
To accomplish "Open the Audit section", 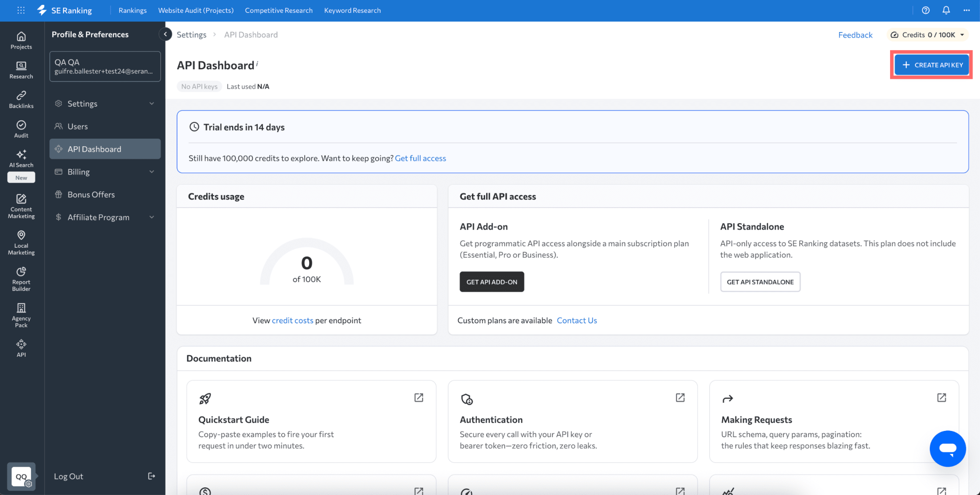I will tap(21, 129).
